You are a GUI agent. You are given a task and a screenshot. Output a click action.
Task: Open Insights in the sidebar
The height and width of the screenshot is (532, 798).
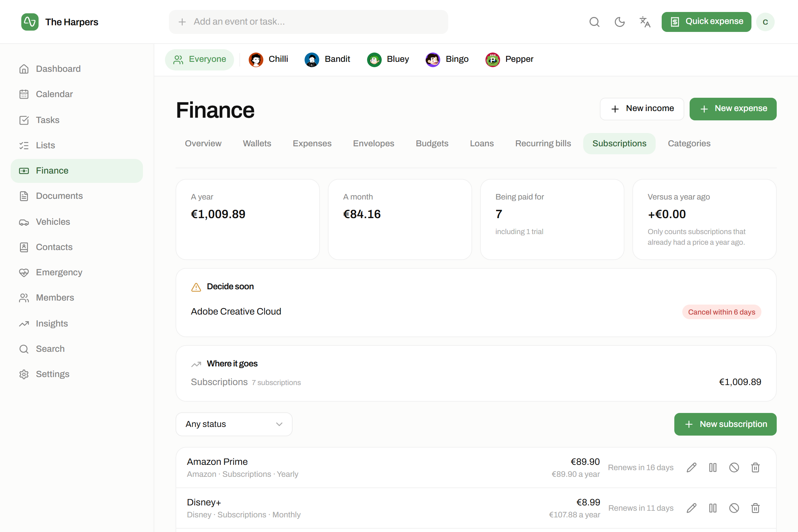[77, 323]
